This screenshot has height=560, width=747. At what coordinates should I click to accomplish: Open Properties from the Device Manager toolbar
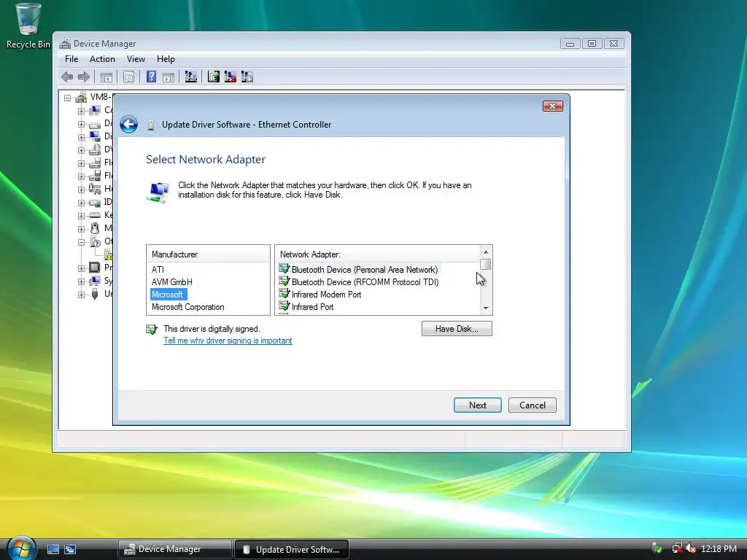tap(128, 77)
